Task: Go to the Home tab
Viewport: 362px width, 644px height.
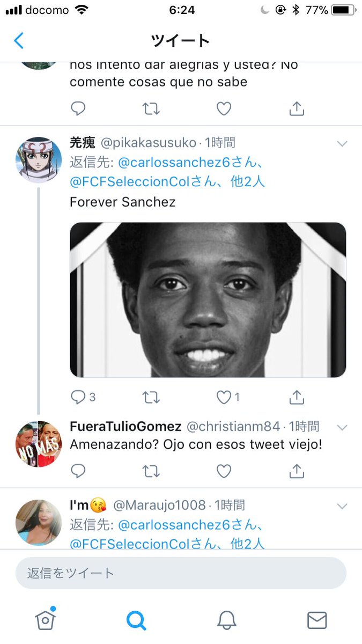Action: (46, 619)
